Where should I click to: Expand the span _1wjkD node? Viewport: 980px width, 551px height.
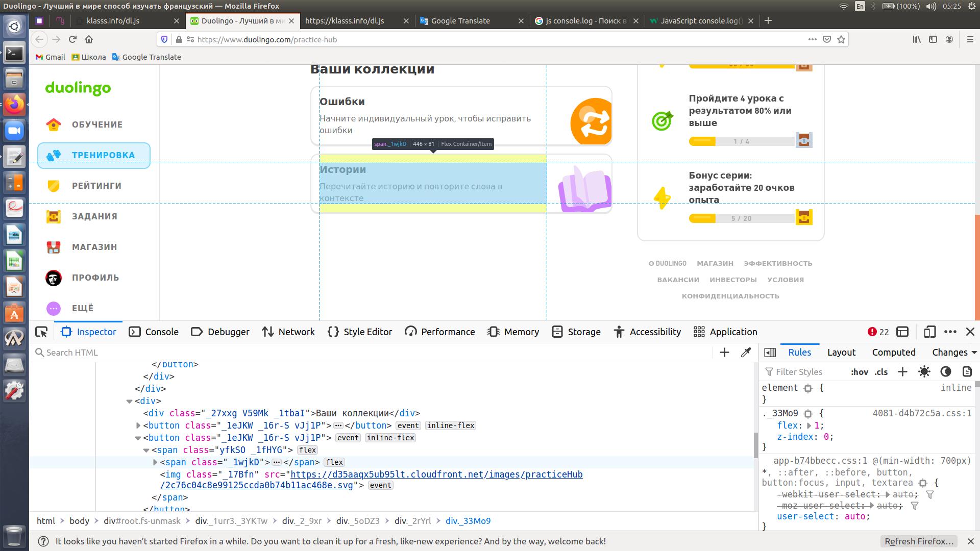155,462
